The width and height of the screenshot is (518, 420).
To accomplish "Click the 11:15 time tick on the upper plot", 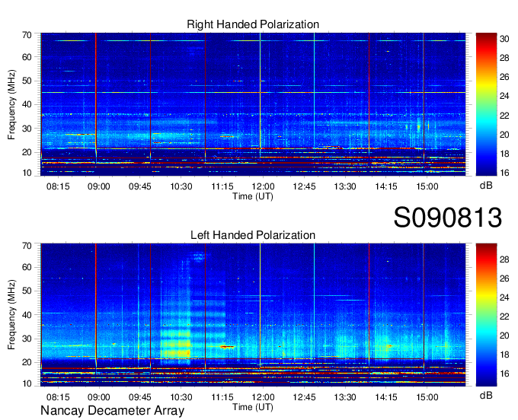I will click(x=222, y=186).
